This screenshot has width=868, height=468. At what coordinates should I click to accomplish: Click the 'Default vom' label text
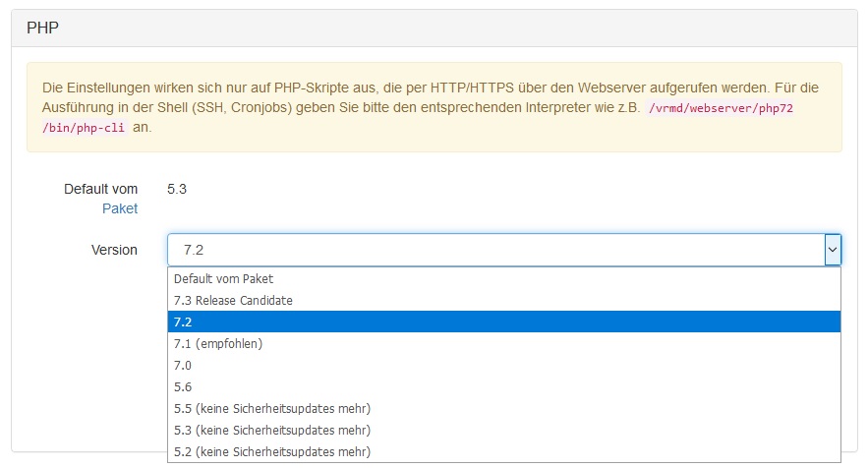[100, 189]
